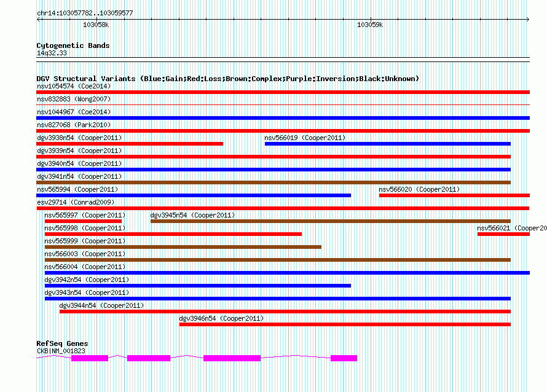
Task: Click the red bar under dgv3944n54
Action: click(x=285, y=312)
